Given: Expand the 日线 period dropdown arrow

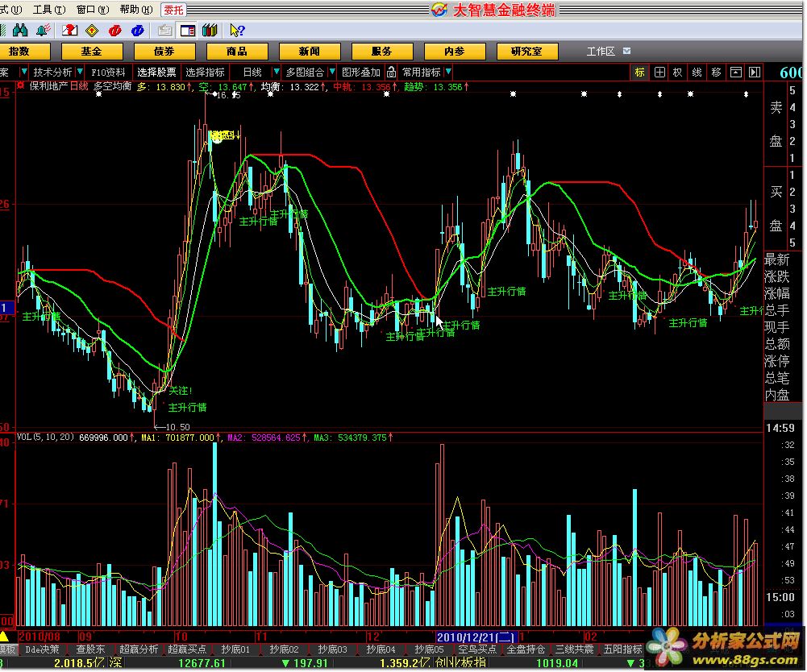Looking at the screenshot, I should tap(277, 72).
